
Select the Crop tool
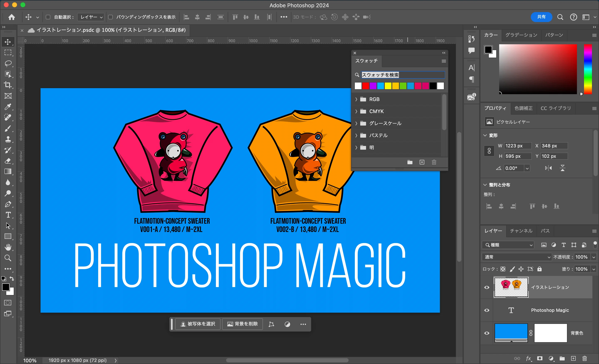pyautogui.click(x=8, y=85)
